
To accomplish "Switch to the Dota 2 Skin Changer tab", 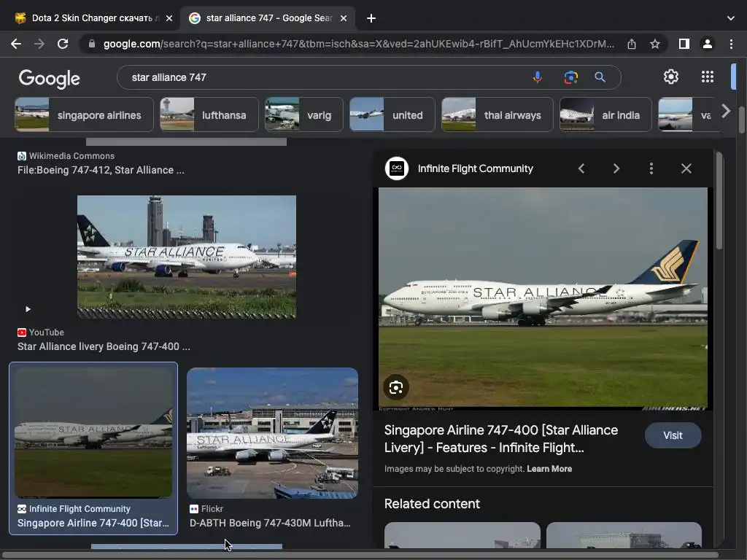I will 90,18.
